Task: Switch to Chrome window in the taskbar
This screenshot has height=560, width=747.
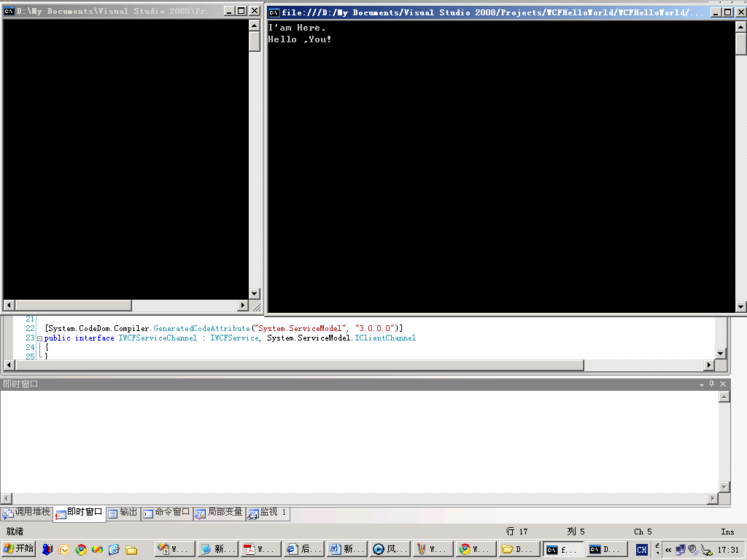Action: point(474,549)
